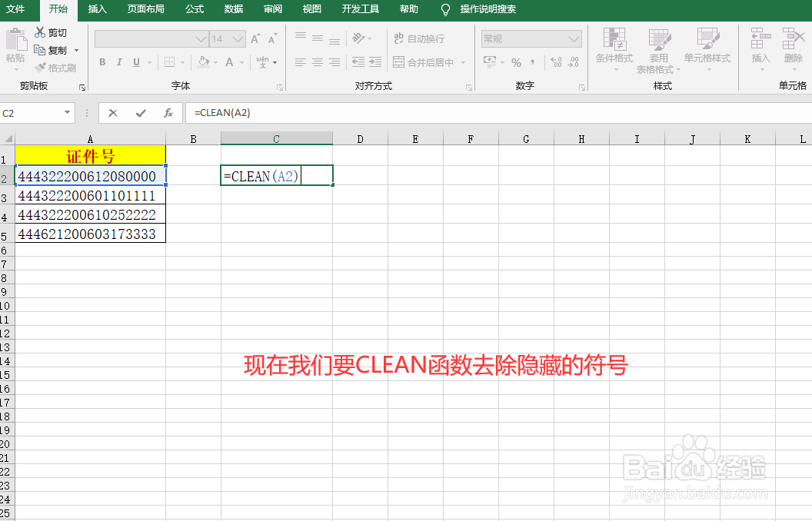The width and height of the screenshot is (812, 521).
Task: Toggle underline formatting
Action: tap(136, 62)
